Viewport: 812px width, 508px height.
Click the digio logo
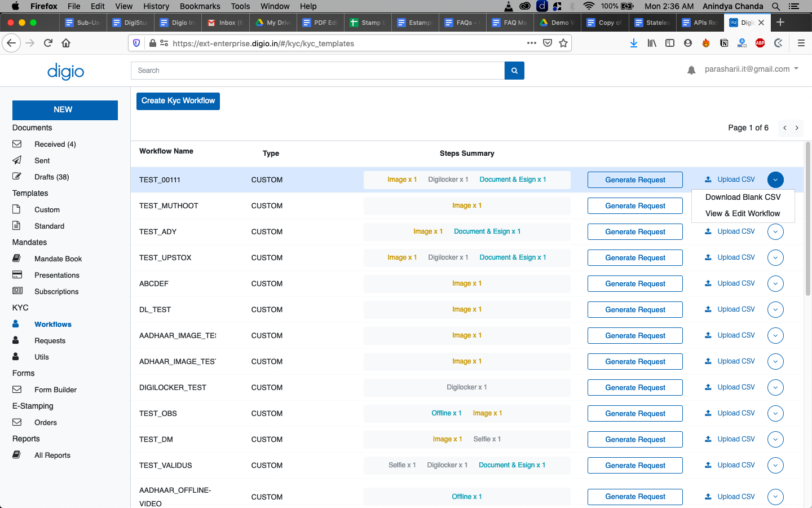click(65, 71)
